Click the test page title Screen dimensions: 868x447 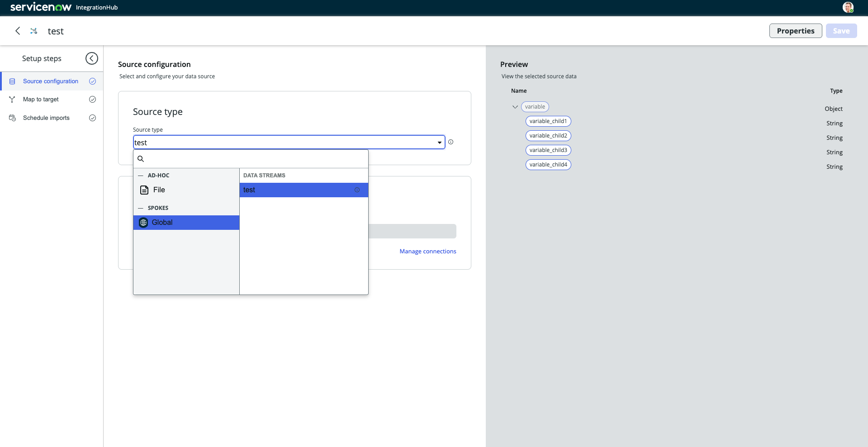point(56,31)
